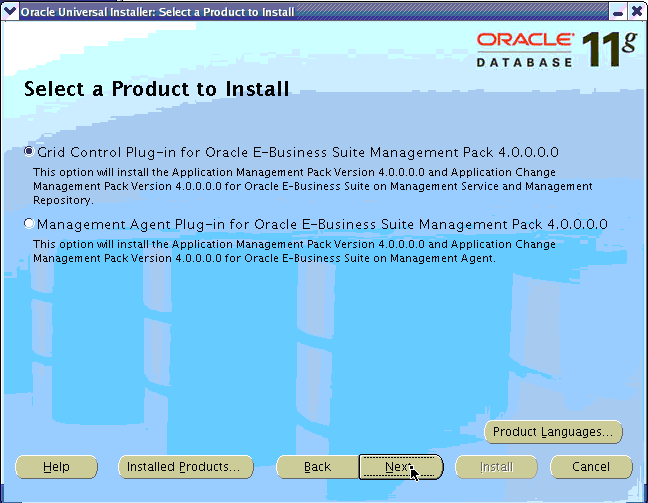Close the Oracle Universal Installer window
This screenshot has width=648, height=503.
[x=637, y=12]
